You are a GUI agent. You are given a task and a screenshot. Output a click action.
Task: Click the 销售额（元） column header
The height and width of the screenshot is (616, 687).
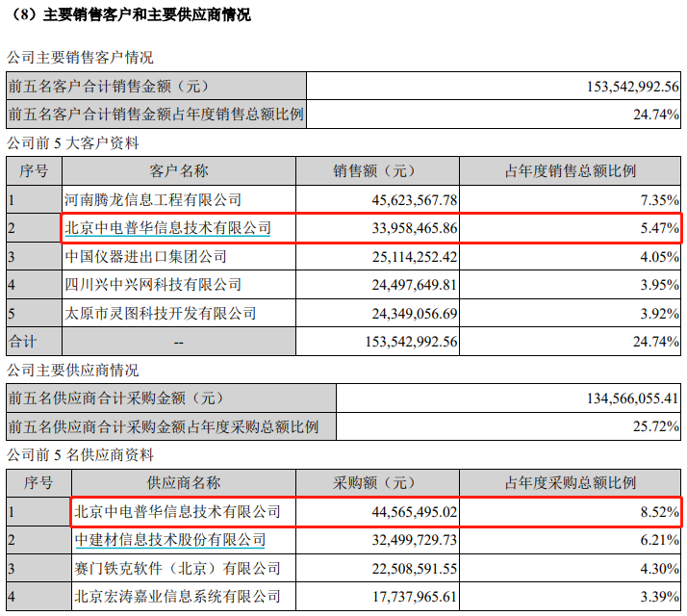point(375,171)
